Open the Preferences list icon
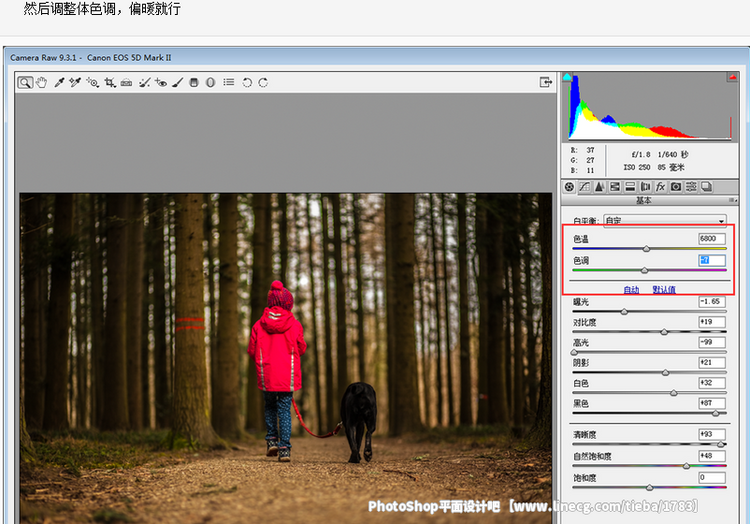The width and height of the screenshot is (750, 524). click(x=229, y=82)
